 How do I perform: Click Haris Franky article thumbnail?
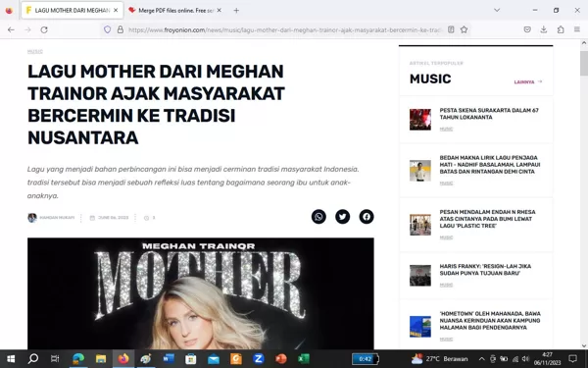coord(420,275)
